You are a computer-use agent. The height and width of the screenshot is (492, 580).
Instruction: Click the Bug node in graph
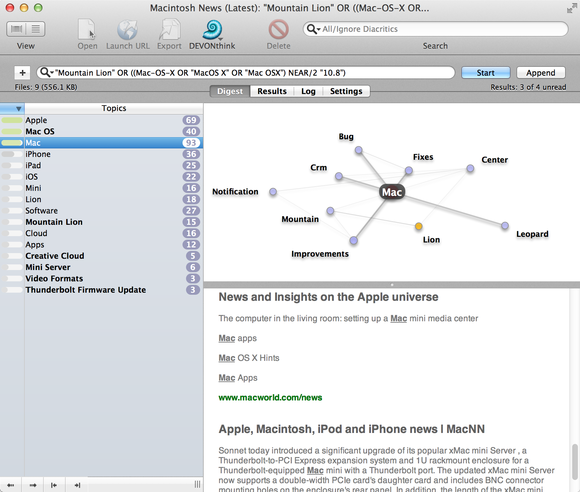(358, 150)
